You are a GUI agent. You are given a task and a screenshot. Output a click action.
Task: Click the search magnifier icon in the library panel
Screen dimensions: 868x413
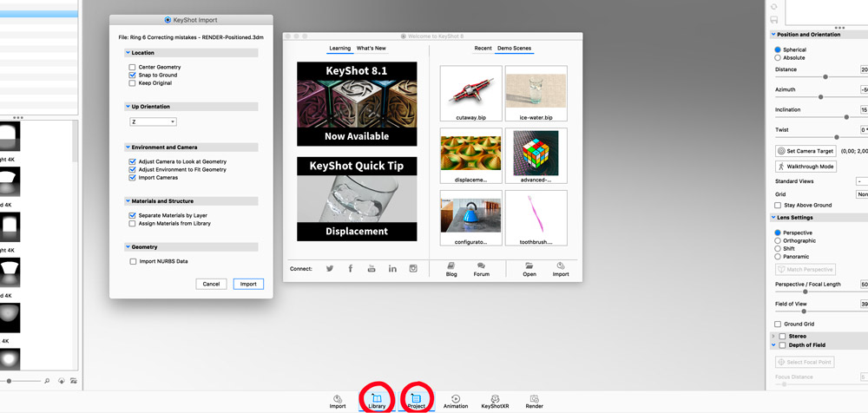pyautogui.click(x=47, y=381)
